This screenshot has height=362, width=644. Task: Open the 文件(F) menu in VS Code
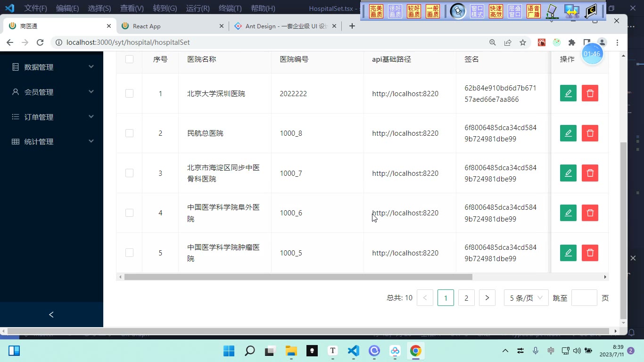coord(36,8)
